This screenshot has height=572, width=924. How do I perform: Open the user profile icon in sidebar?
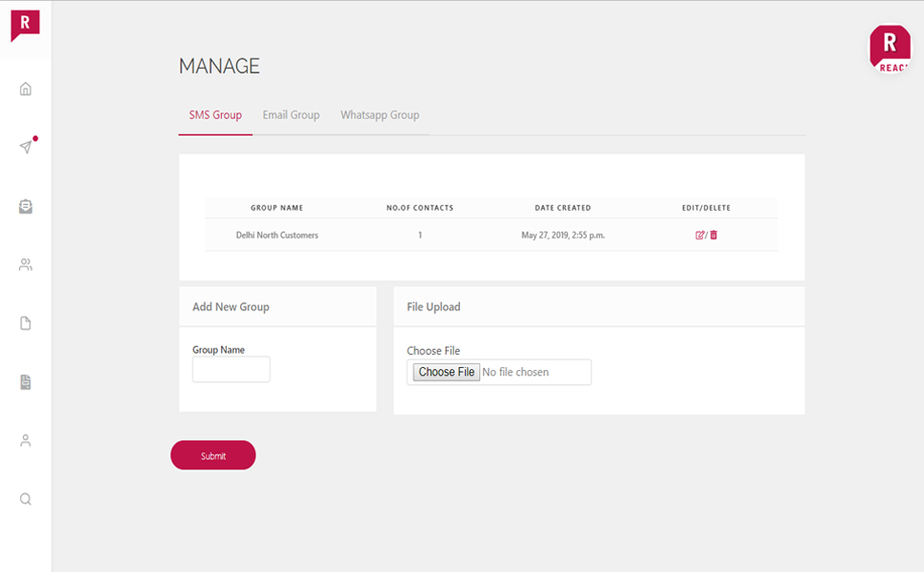click(26, 440)
